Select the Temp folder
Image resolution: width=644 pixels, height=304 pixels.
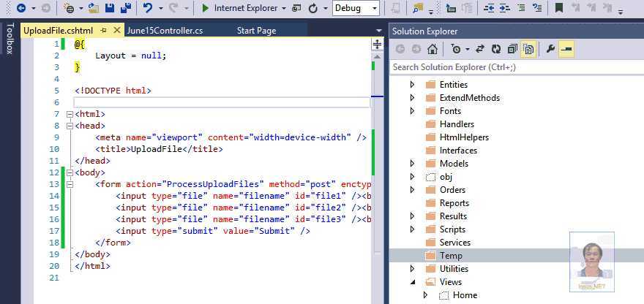coord(451,256)
